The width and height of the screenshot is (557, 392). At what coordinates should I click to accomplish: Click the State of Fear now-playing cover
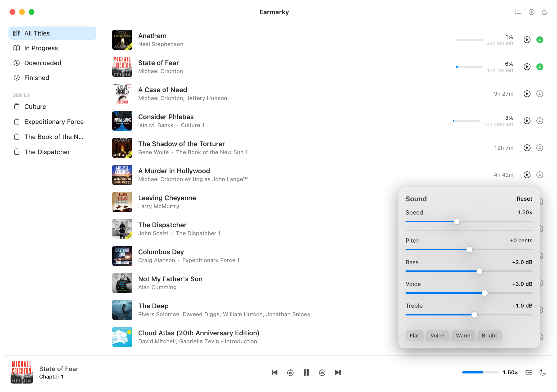tap(22, 372)
